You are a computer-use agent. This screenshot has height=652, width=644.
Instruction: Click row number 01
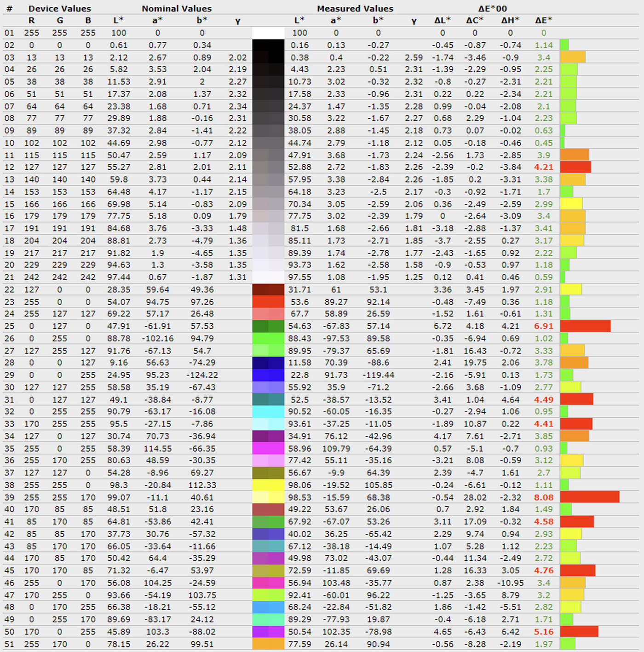[9, 33]
